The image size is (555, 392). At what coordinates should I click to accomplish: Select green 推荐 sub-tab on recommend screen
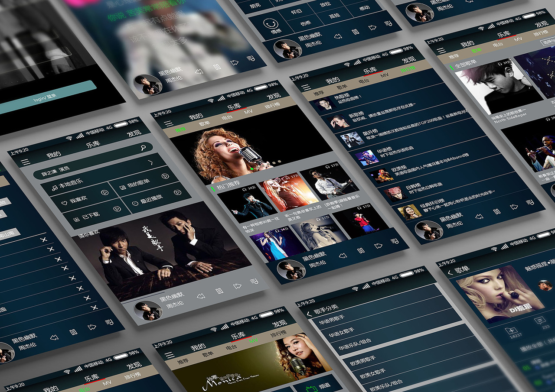click(x=180, y=130)
